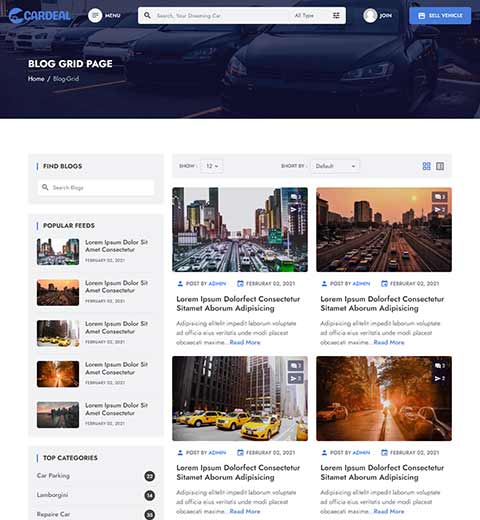Open sunset traffic post title

(x=382, y=304)
